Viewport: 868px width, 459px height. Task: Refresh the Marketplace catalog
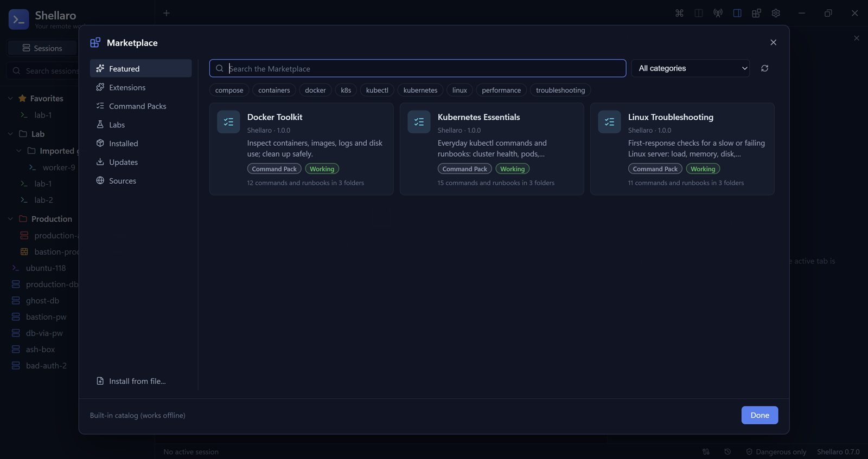[x=764, y=68]
